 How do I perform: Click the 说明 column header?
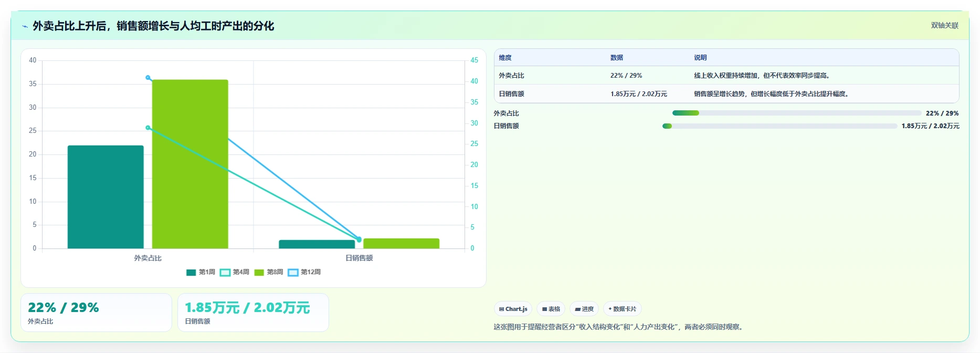(700, 58)
